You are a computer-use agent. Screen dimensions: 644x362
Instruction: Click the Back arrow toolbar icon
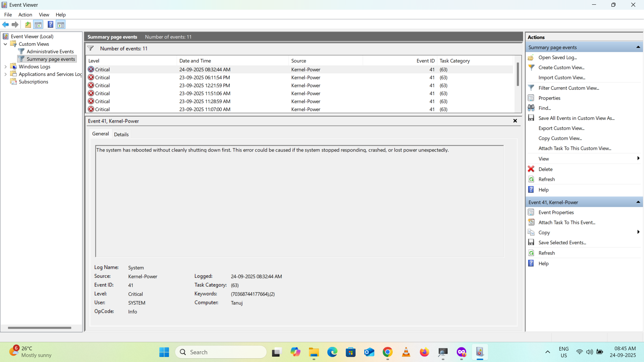[5, 24]
